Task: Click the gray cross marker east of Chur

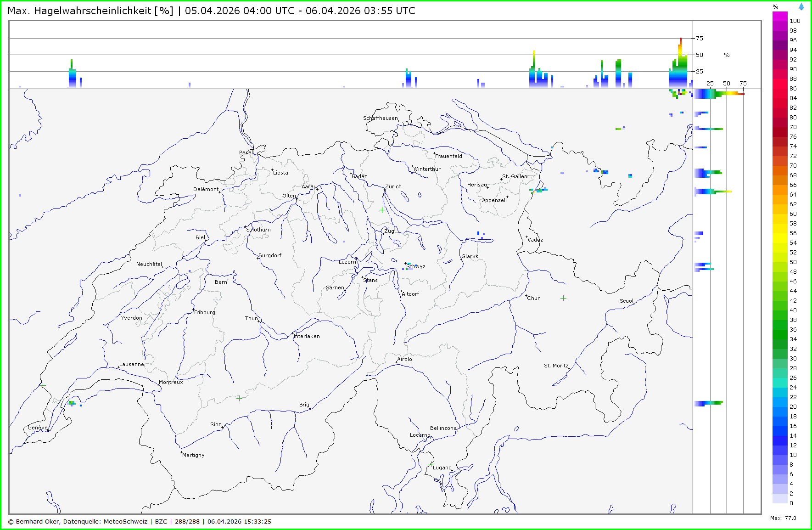Action: 563,298
